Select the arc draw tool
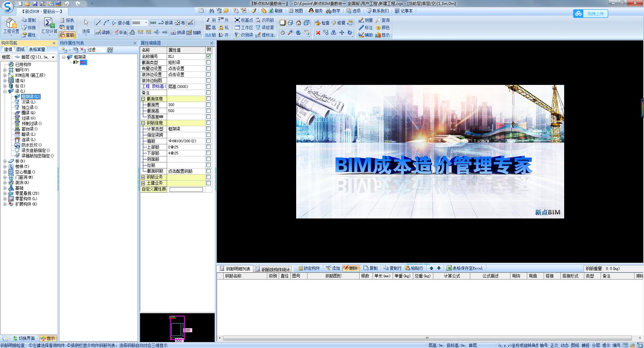 106,23
